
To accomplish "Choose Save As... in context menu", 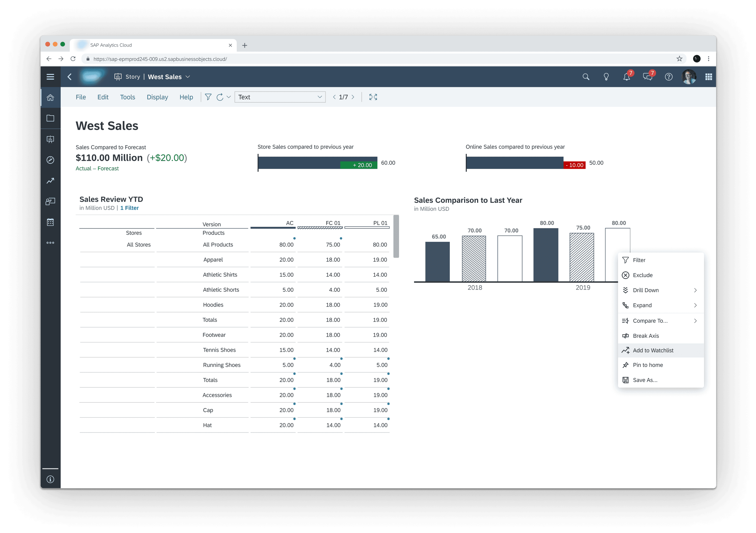I will [x=661, y=380].
